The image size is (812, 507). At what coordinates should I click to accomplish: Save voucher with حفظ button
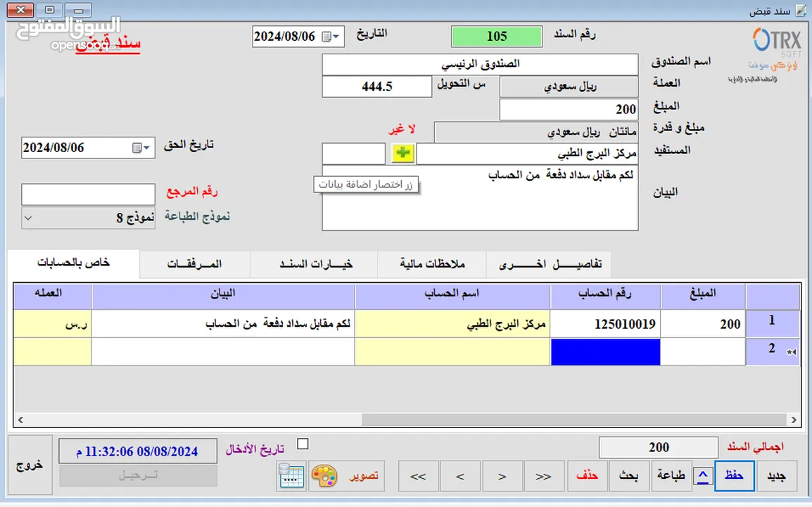pos(735,476)
